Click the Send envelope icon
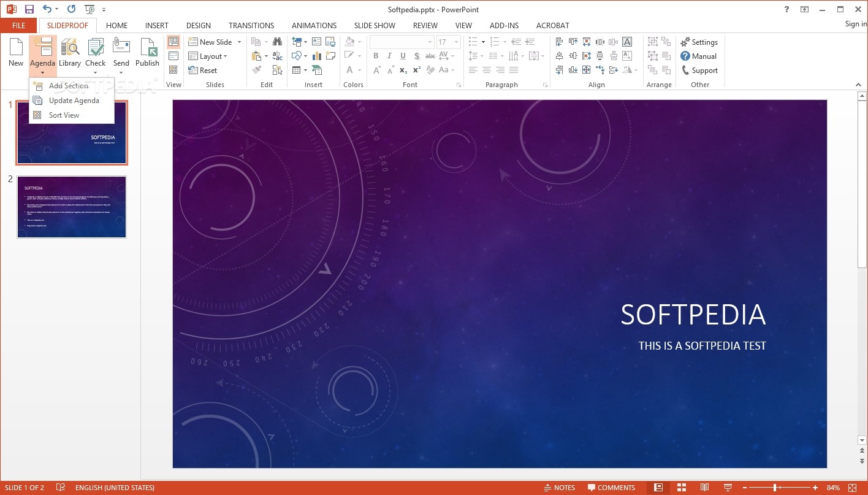This screenshot has width=868, height=495. (121, 48)
